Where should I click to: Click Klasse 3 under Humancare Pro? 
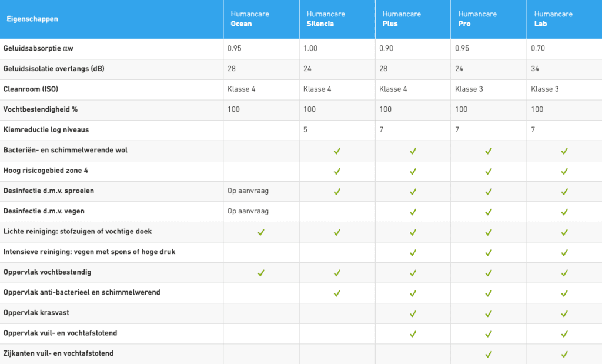pos(469,89)
